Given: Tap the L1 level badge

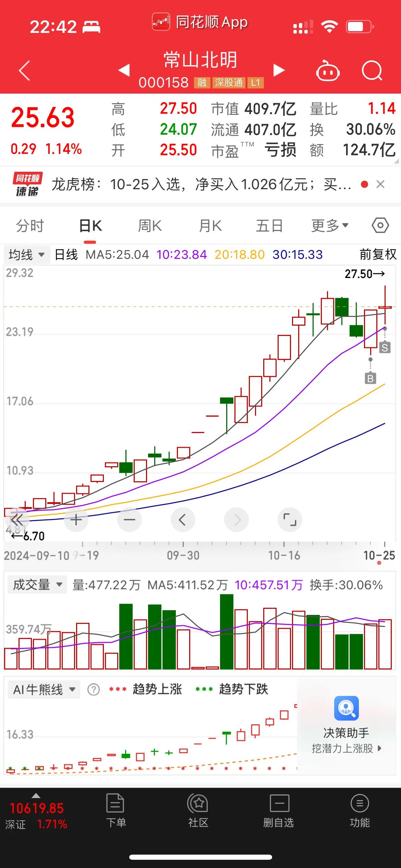Looking at the screenshot, I should pyautogui.click(x=256, y=83).
